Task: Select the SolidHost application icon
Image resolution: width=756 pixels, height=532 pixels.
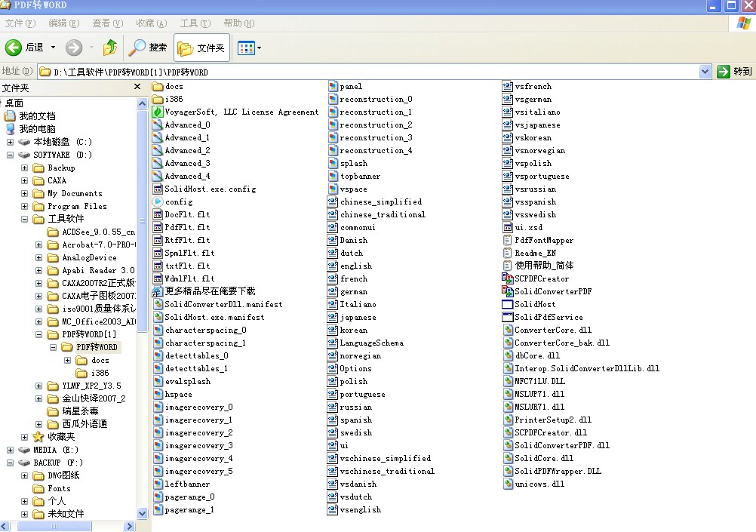Action: (x=507, y=304)
